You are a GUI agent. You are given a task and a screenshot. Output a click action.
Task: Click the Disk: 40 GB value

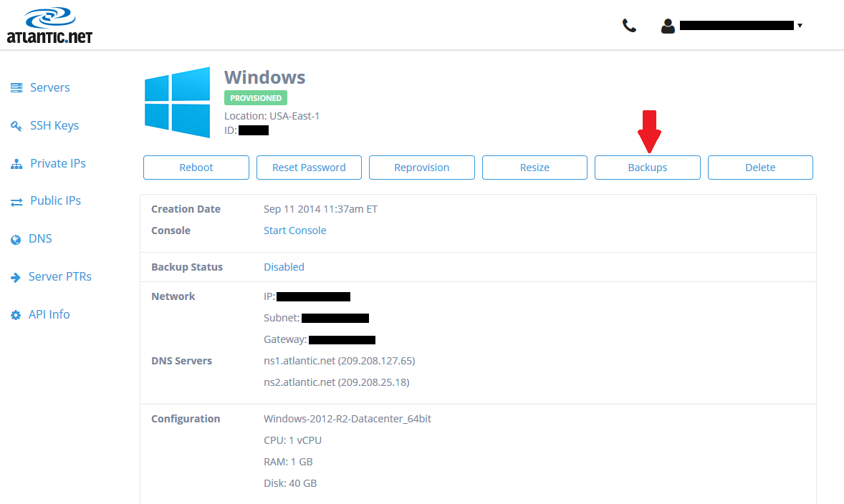tap(290, 483)
